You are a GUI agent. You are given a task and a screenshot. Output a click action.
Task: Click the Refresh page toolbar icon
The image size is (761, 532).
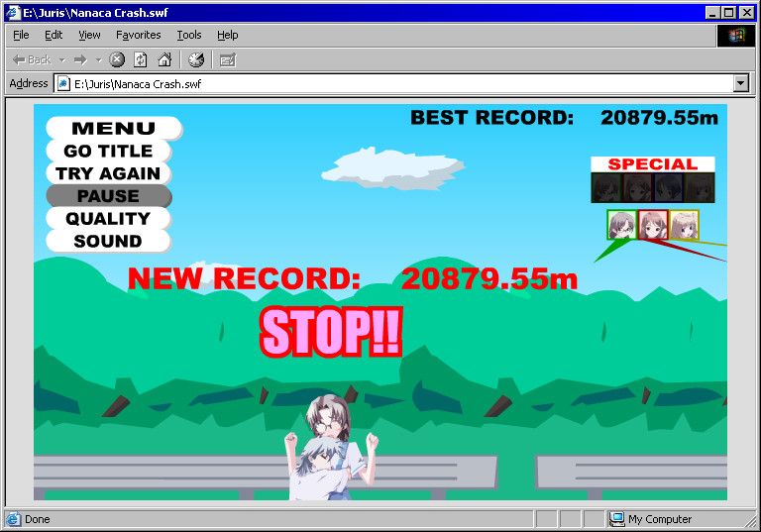click(x=141, y=59)
